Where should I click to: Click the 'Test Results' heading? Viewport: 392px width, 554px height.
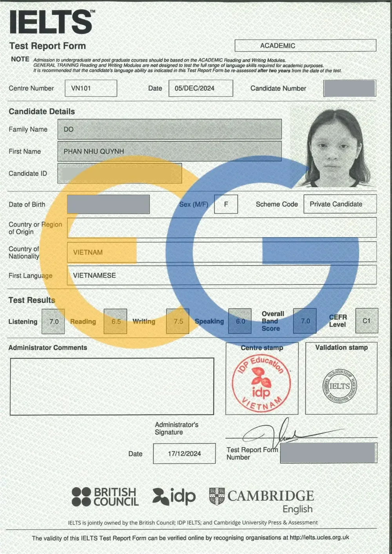click(32, 300)
